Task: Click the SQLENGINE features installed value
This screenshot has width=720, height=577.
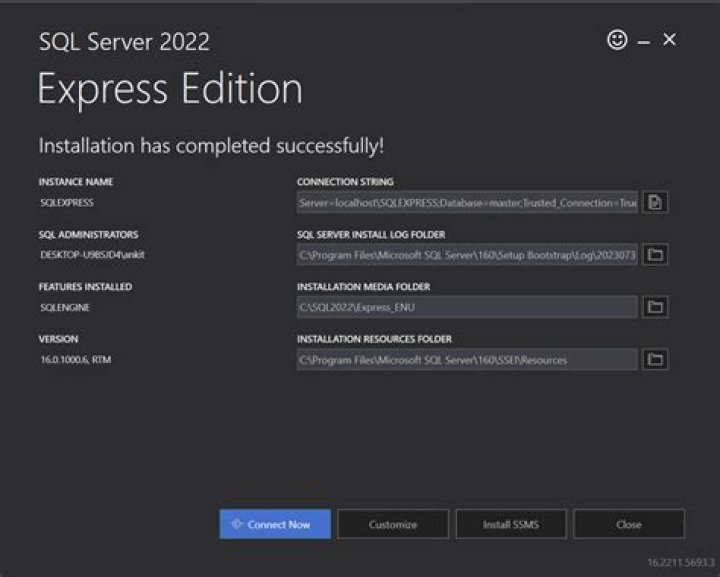Action: 62,308
